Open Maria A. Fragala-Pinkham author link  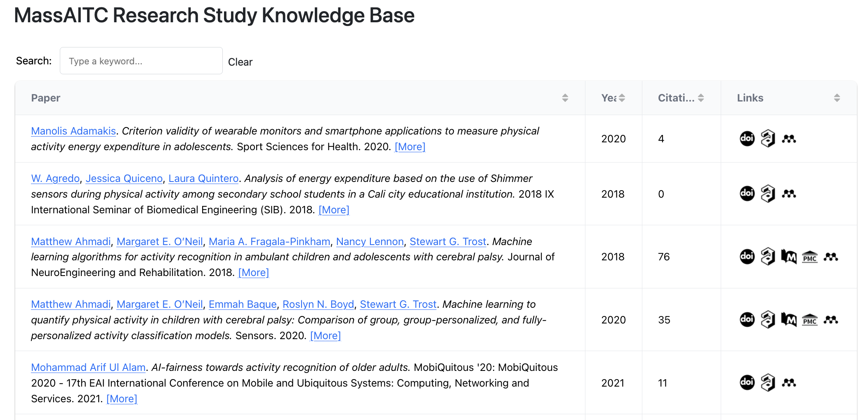(269, 241)
